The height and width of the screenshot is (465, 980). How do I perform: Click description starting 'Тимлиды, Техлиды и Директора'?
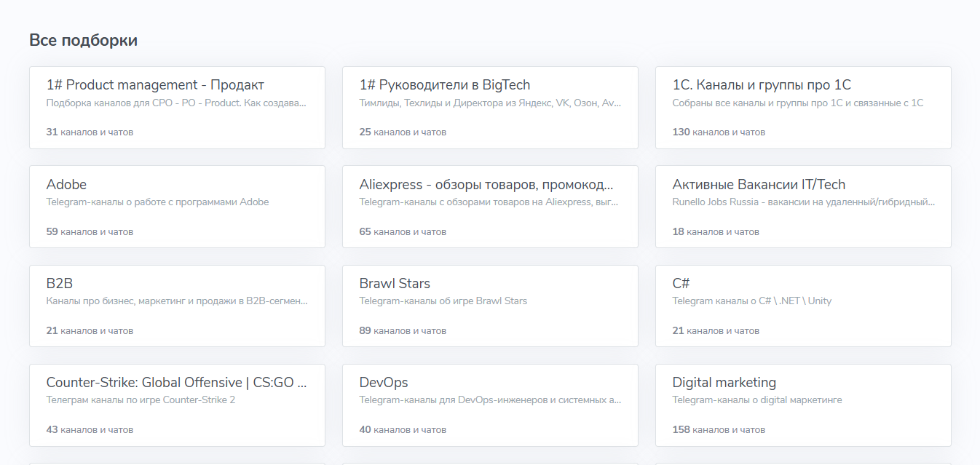(x=490, y=103)
